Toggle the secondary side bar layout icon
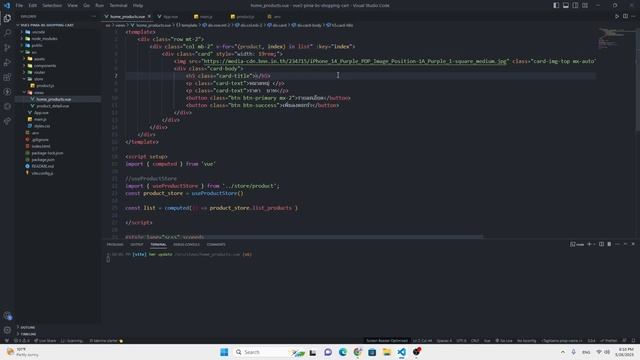This screenshot has width=640, height=360. point(575,5)
